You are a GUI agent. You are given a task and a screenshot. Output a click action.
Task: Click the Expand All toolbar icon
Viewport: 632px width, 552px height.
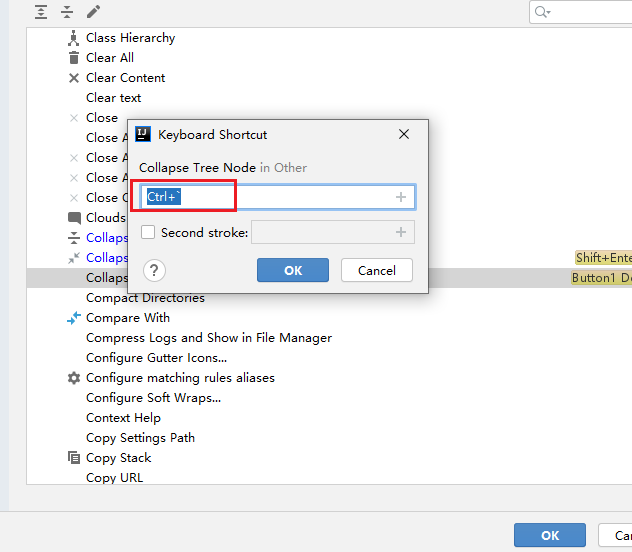[41, 12]
